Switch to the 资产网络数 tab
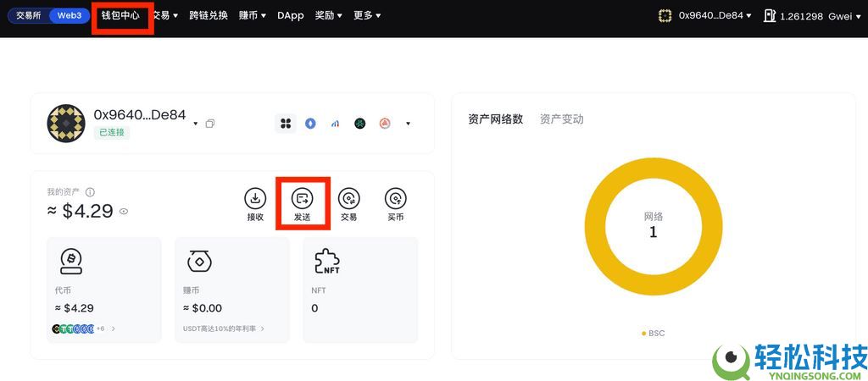The height and width of the screenshot is (381, 868). coord(495,119)
